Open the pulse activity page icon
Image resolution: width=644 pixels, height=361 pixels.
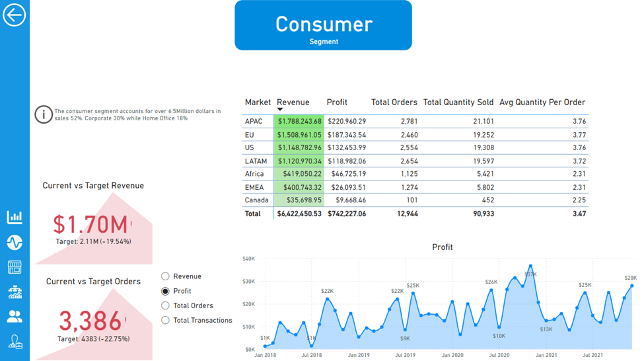(x=15, y=243)
